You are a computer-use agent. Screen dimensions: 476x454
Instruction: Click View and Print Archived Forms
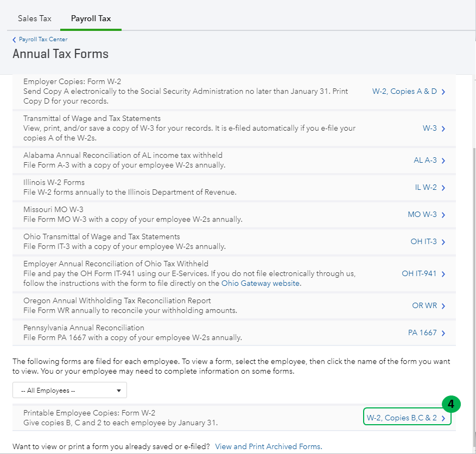(268, 447)
